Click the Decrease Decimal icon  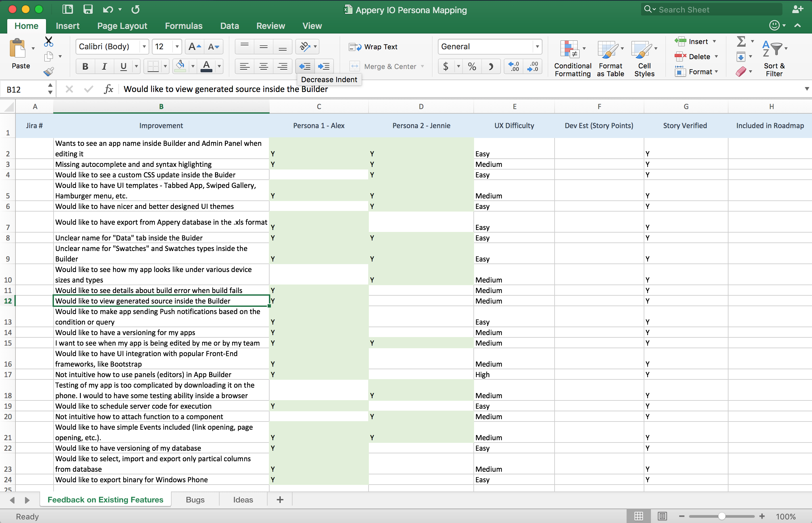(x=533, y=66)
